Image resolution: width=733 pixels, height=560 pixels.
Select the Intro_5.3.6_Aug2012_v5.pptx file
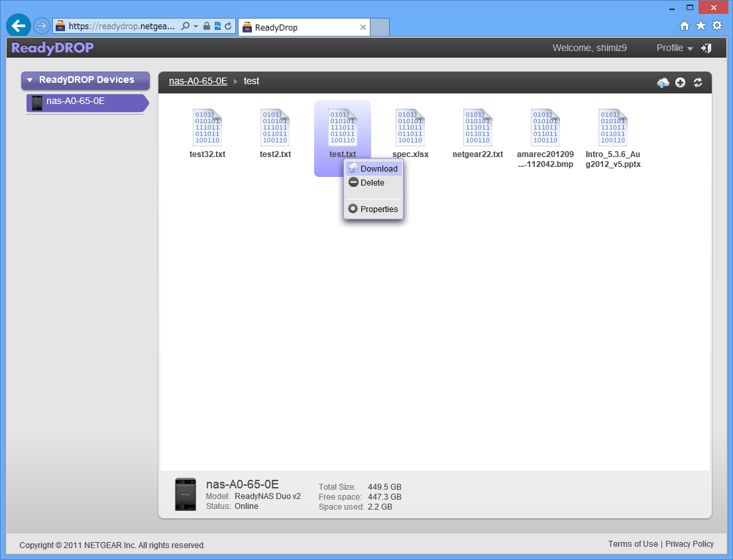pyautogui.click(x=613, y=128)
